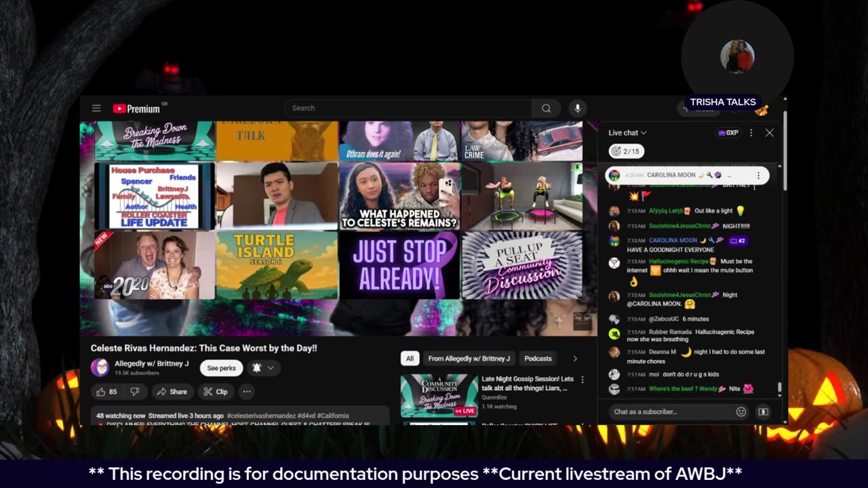The height and width of the screenshot is (488, 868).
Task: Open the YouTube hamburger guide menu
Action: point(96,108)
